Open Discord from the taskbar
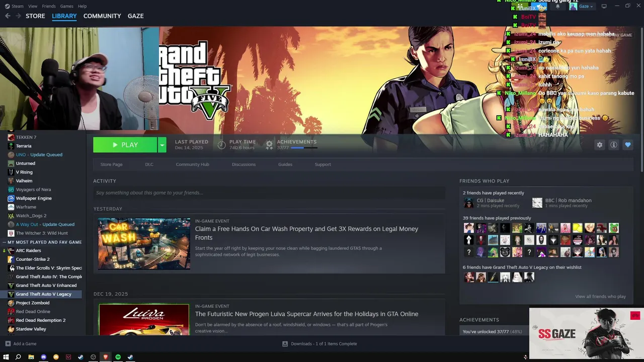 (x=43, y=357)
